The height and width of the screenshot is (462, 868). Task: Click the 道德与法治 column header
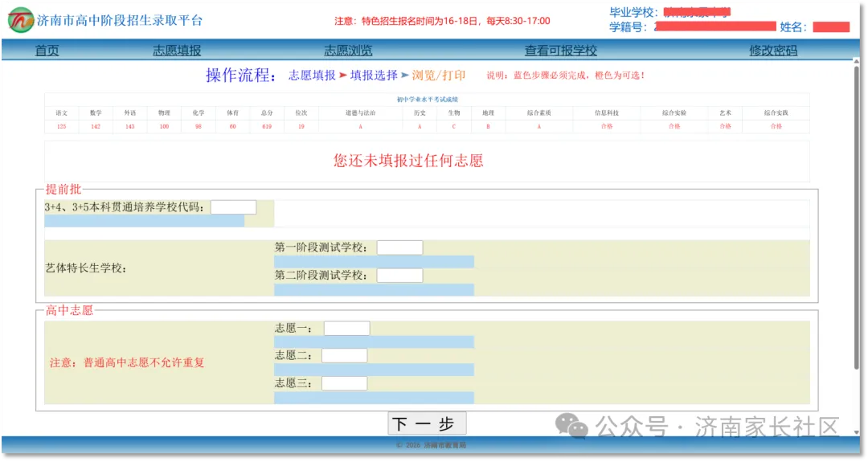360,112
